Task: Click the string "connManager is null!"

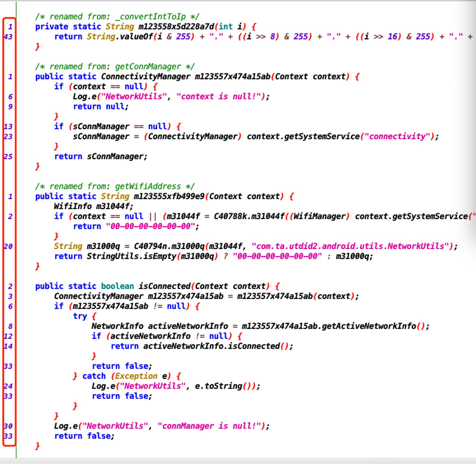Action: pyautogui.click(x=209, y=426)
